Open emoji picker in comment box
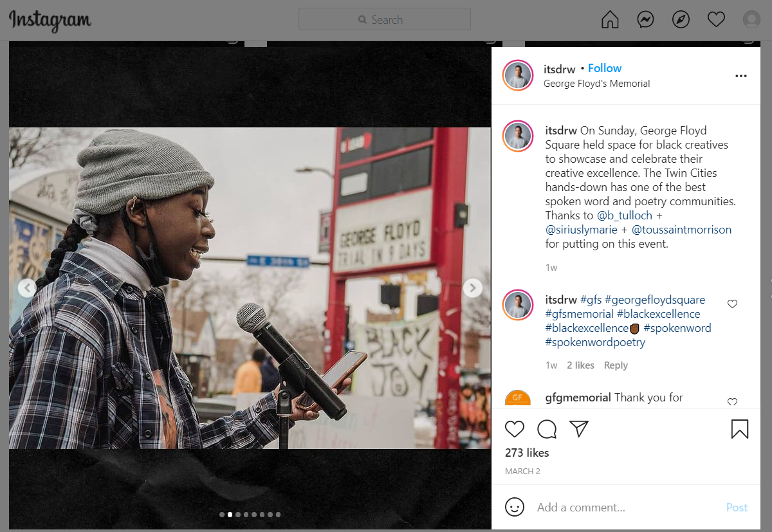 pos(515,507)
